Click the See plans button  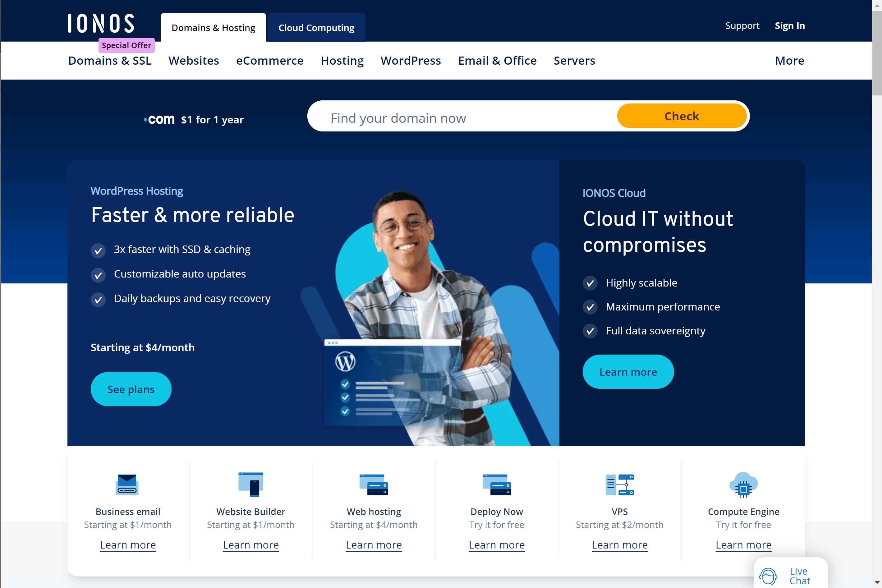coord(131,389)
